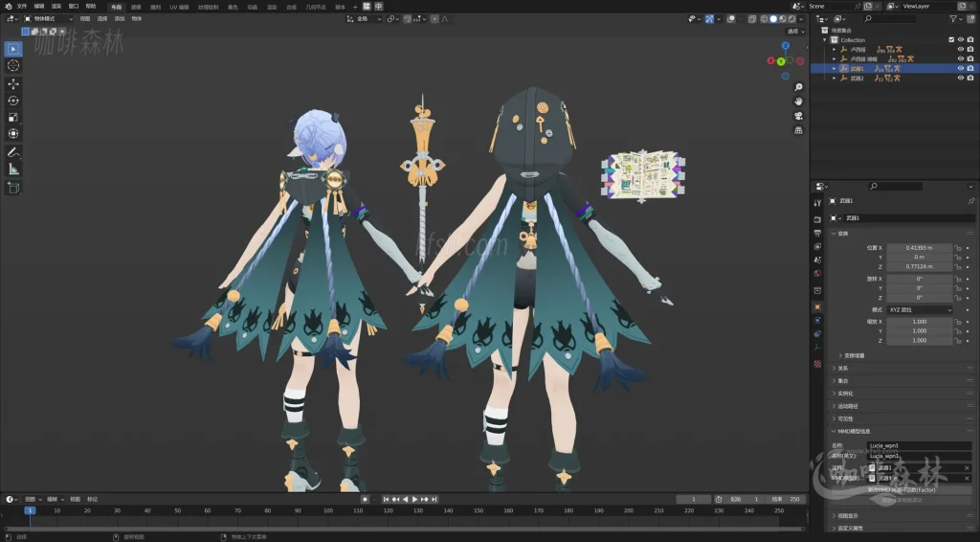Toggle viewport gizmo display button
This screenshot has width=980, height=542.
point(709,19)
